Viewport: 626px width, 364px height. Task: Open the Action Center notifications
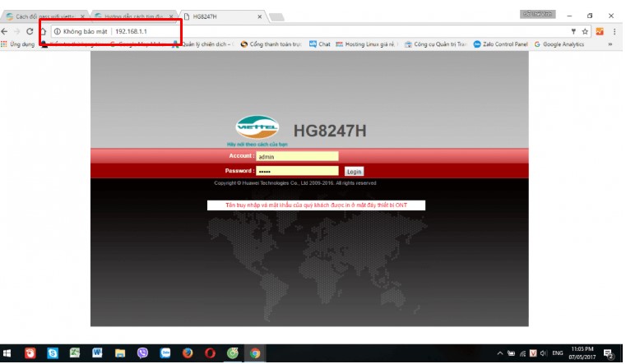coord(609,353)
